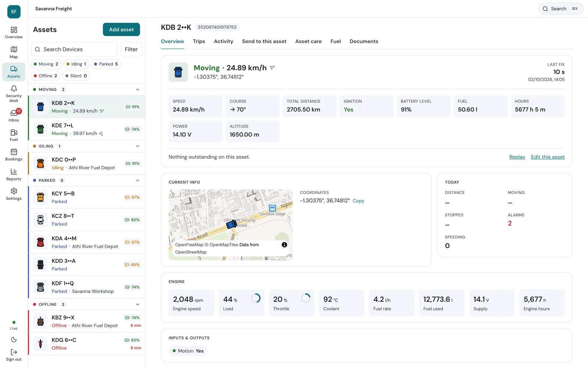The height and width of the screenshot is (368, 588).
Task: Click the Edit this asset link
Action: pos(548,157)
